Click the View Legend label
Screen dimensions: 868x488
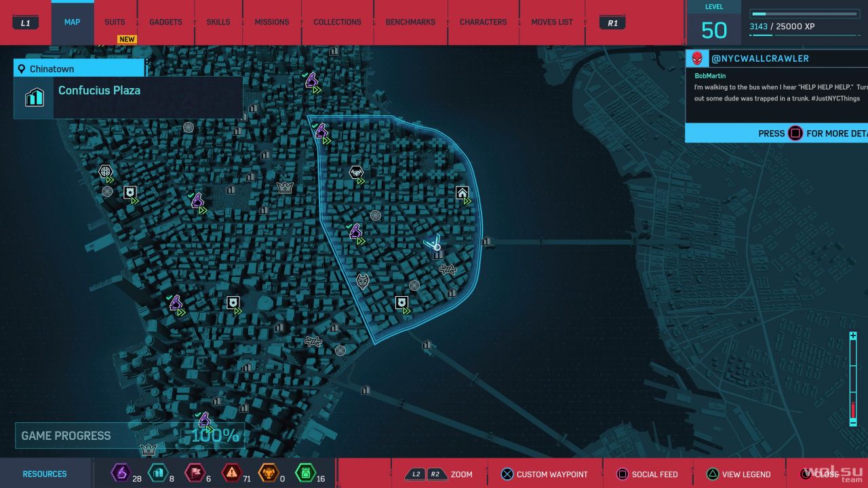coord(747,474)
